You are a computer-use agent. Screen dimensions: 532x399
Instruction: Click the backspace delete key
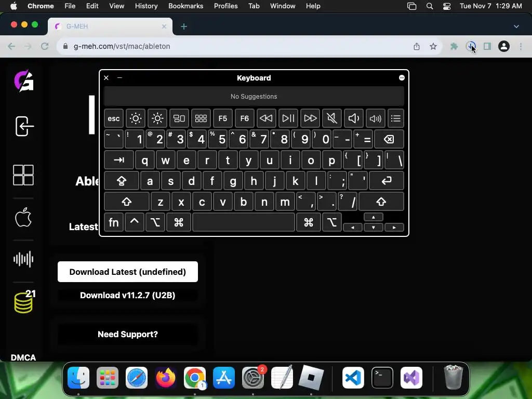(389, 139)
